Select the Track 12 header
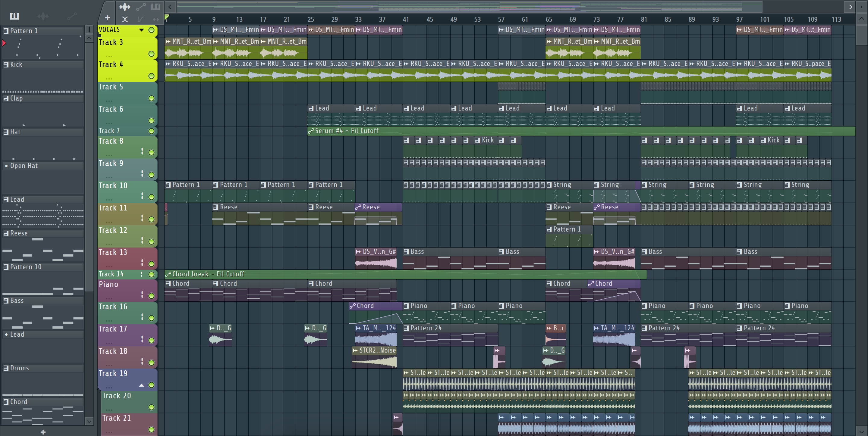Screen dimensions: 868x436 click(x=127, y=236)
